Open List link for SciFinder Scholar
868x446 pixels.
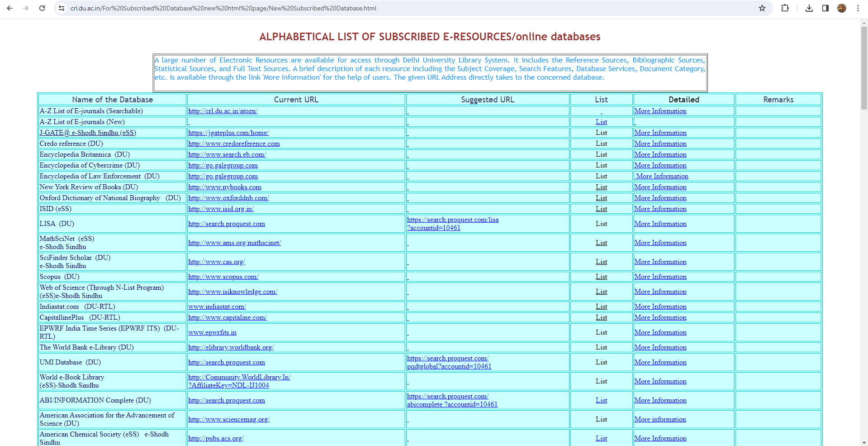point(602,262)
